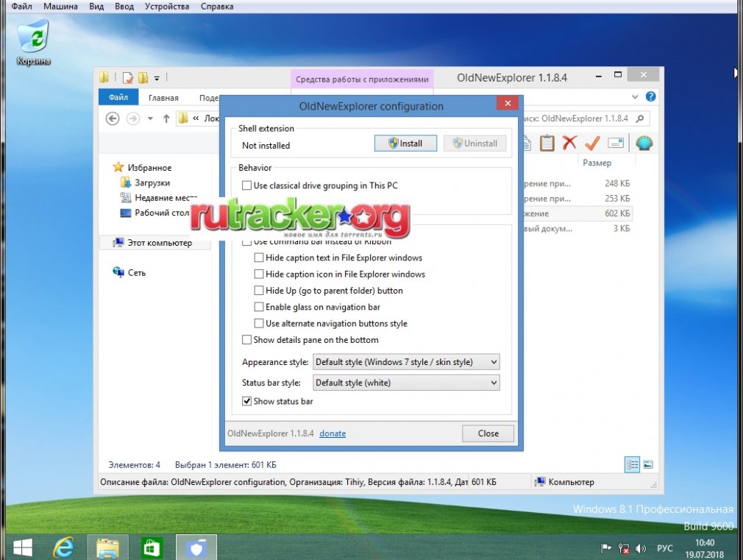Check Show details pane on the bottom
The height and width of the screenshot is (560, 743).
tap(310, 340)
